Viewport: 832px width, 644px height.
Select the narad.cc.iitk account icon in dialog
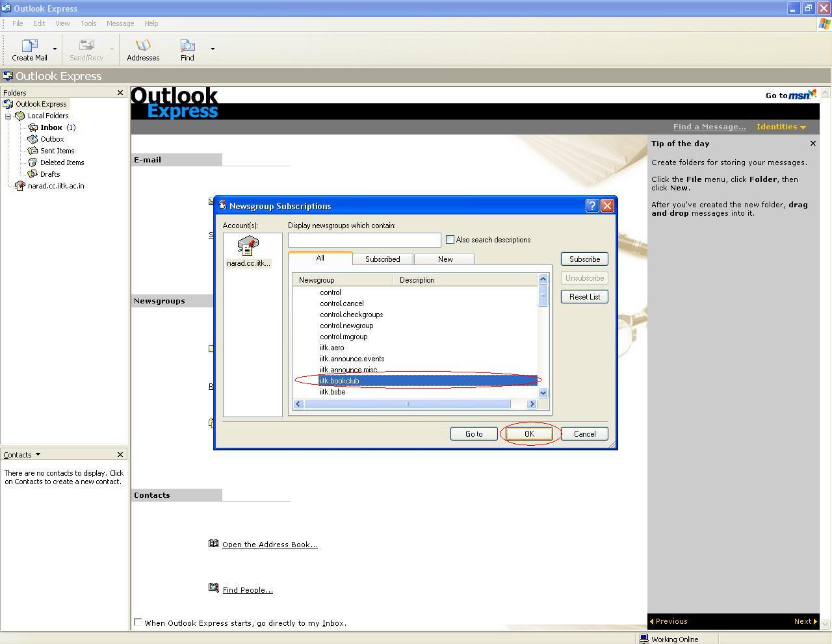point(248,248)
